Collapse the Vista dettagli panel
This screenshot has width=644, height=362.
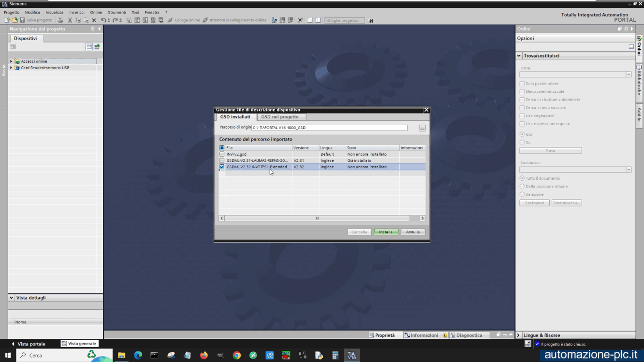point(12,298)
